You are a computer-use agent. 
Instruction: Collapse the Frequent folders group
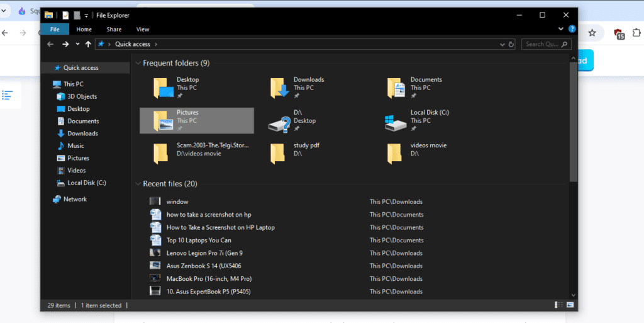(138, 63)
